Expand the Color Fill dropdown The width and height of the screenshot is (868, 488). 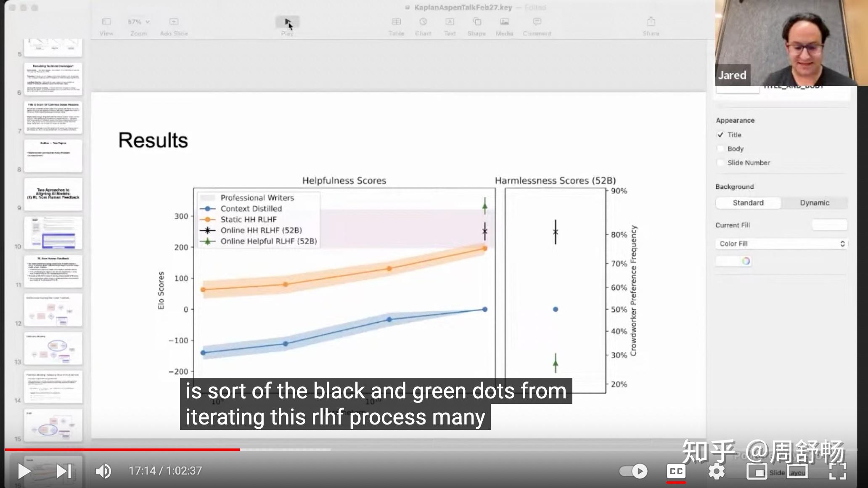[781, 244]
